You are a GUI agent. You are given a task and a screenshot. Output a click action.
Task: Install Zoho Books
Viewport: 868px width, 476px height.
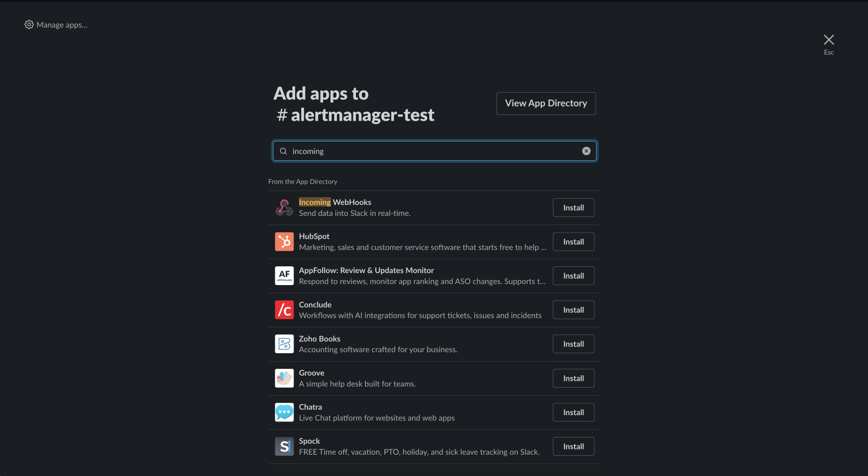pyautogui.click(x=573, y=344)
